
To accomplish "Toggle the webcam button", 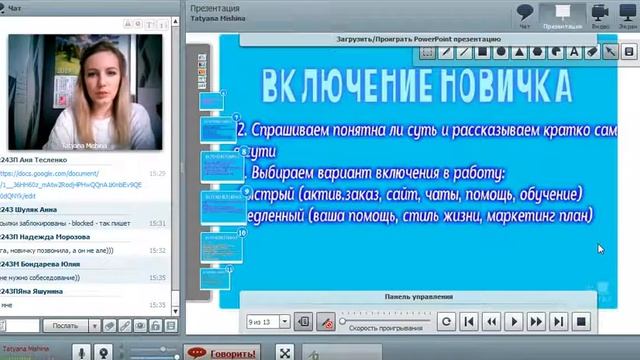I will pos(103,352).
